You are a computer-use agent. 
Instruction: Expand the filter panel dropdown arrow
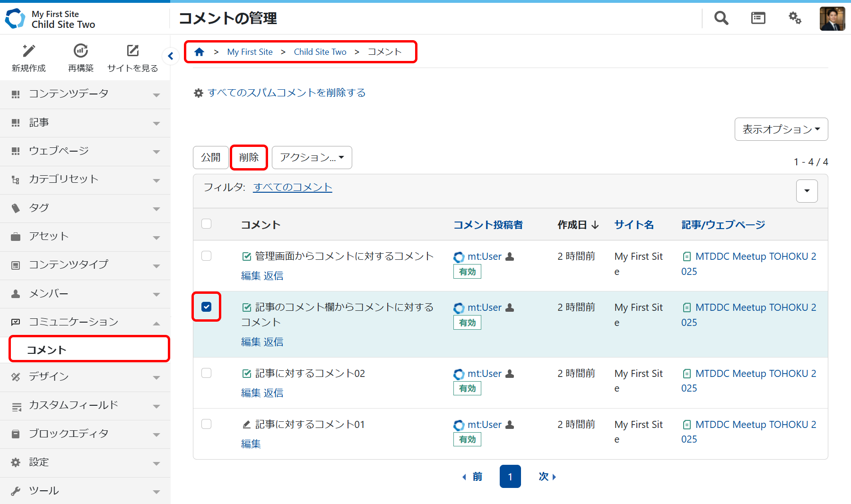pyautogui.click(x=807, y=191)
